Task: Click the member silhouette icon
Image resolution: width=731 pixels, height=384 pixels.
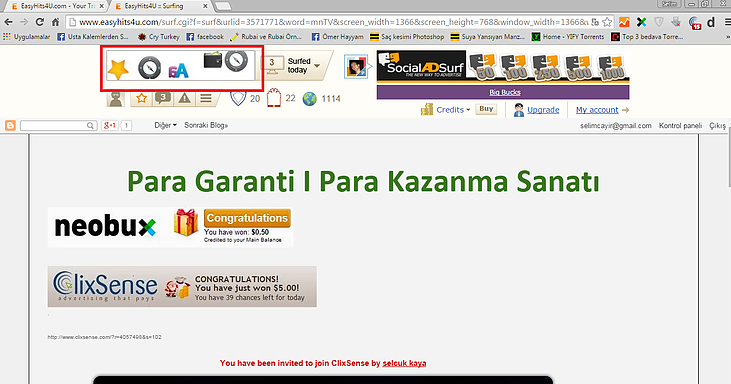Action: (116, 99)
